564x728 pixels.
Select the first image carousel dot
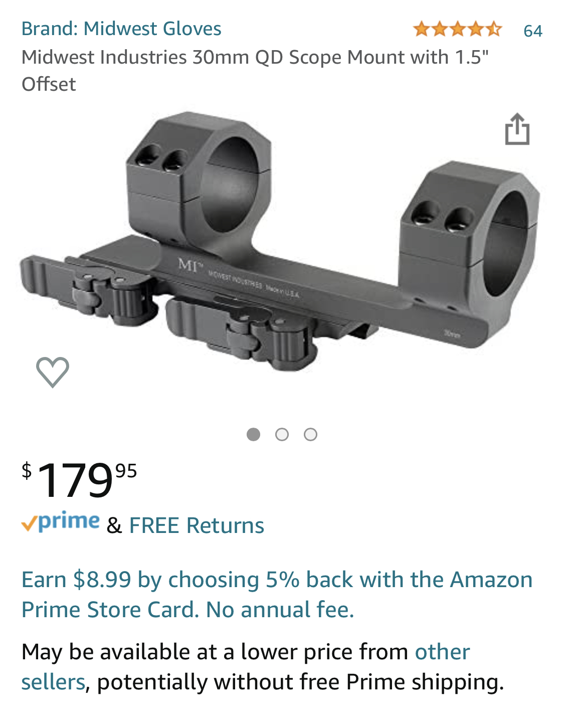tap(254, 434)
